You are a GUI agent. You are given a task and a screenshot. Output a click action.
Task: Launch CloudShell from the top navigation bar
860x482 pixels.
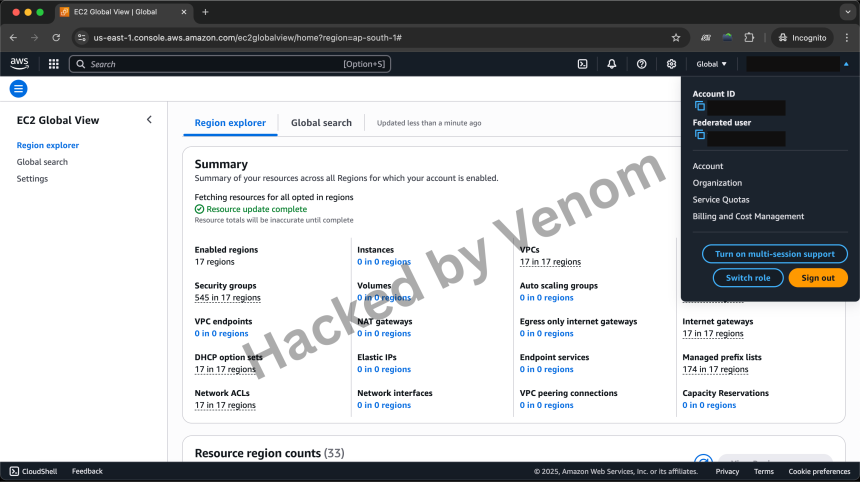tap(582, 64)
